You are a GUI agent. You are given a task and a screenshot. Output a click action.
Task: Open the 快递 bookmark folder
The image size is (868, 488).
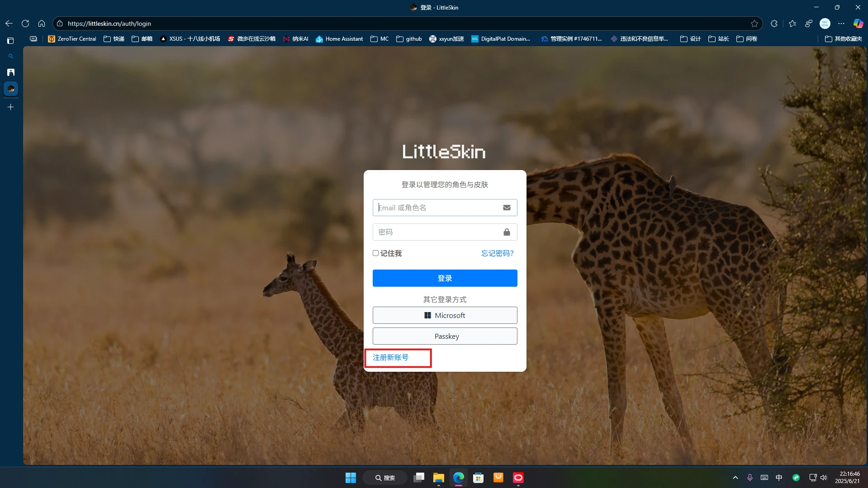tap(114, 39)
